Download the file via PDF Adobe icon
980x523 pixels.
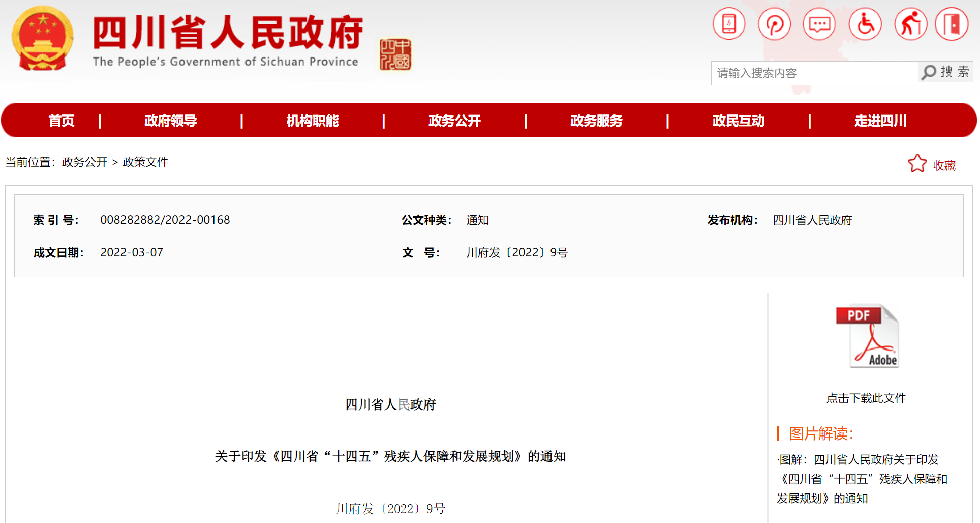click(x=867, y=336)
